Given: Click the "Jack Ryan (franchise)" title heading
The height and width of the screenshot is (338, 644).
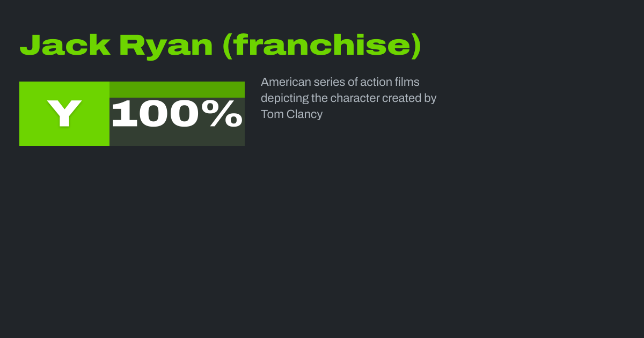Looking at the screenshot, I should click(x=220, y=46).
